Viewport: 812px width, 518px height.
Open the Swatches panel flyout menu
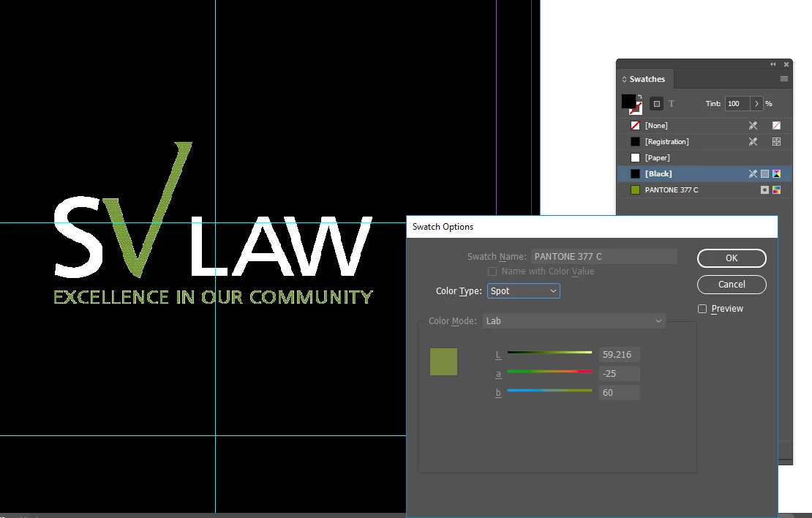[784, 79]
